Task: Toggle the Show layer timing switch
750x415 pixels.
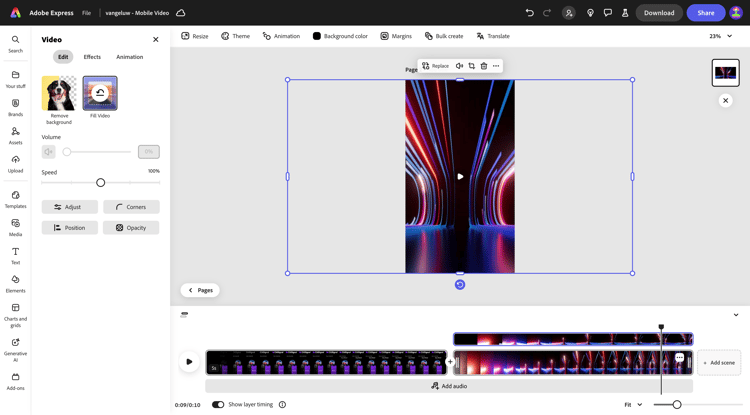Action: click(218, 405)
